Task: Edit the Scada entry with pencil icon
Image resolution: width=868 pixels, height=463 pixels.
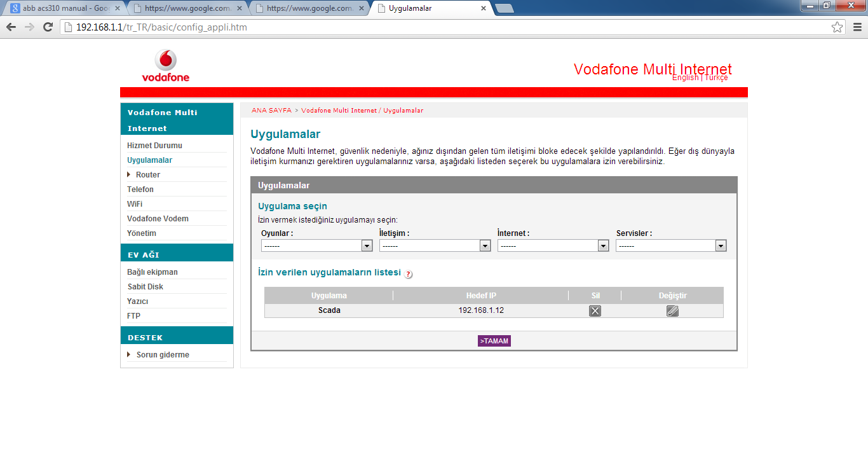Action: tap(672, 311)
